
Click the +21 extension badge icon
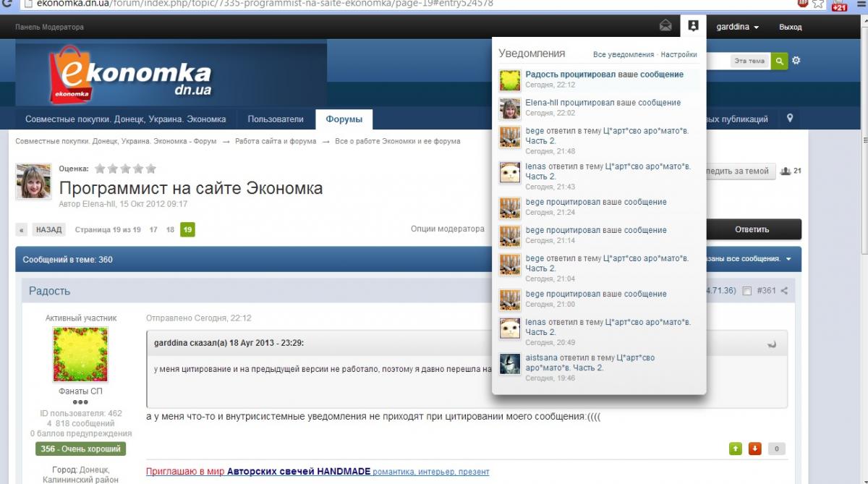click(x=839, y=5)
